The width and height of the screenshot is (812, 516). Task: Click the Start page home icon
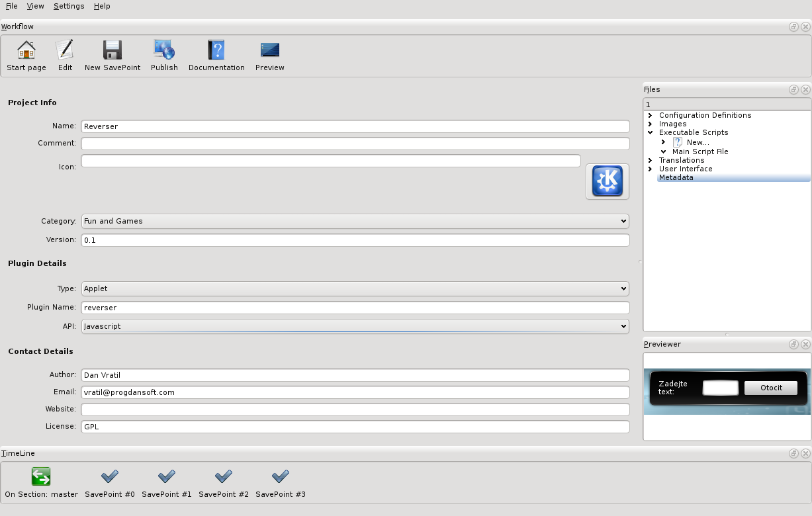26,51
